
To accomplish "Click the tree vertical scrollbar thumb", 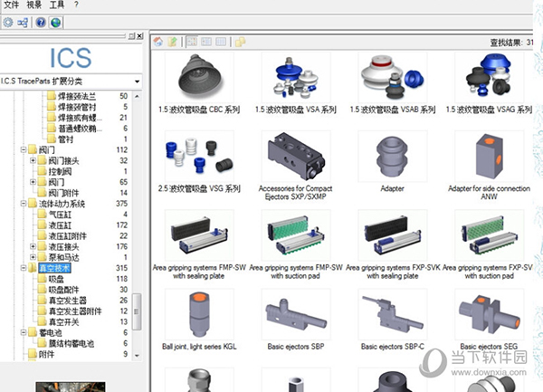I will point(137,311).
